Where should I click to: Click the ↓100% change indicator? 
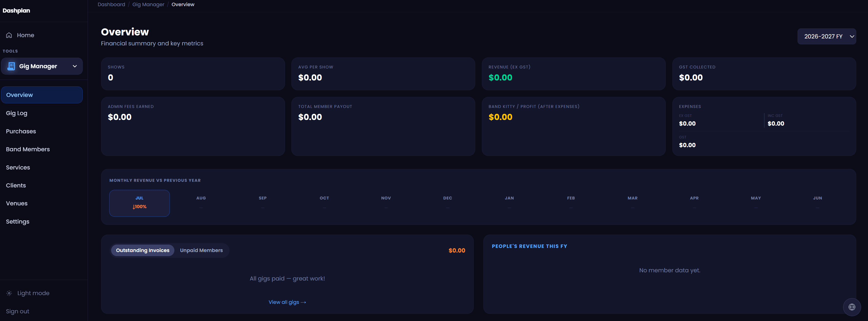(x=140, y=207)
